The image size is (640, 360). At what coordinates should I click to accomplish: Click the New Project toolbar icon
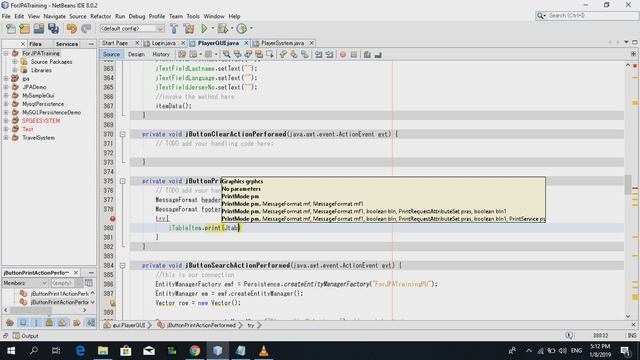point(24,29)
